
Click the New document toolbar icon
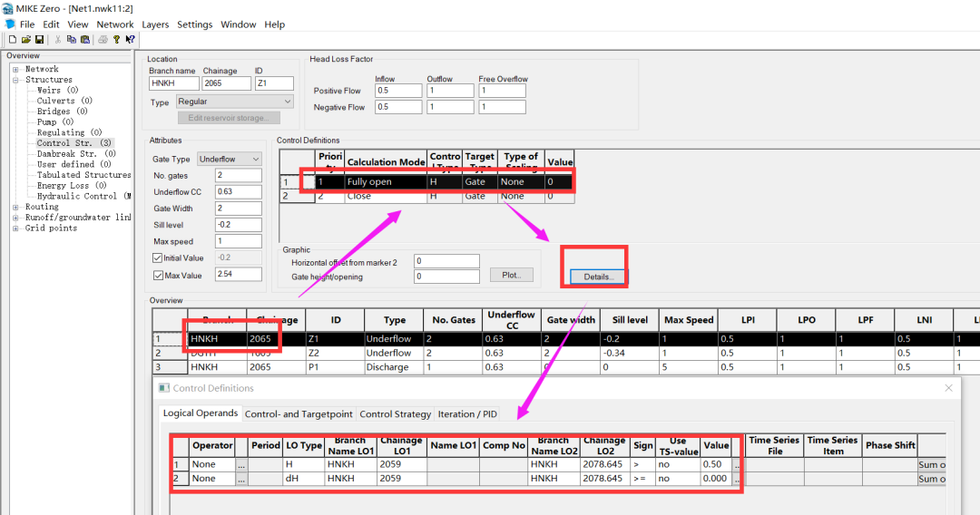coord(13,39)
